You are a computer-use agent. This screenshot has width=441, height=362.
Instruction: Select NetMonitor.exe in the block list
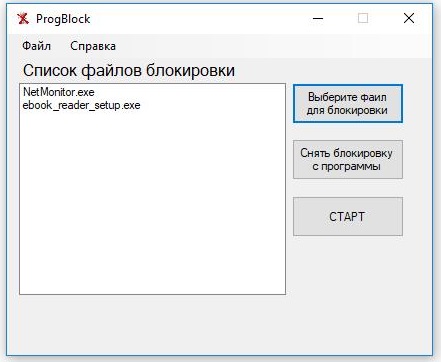[59, 92]
